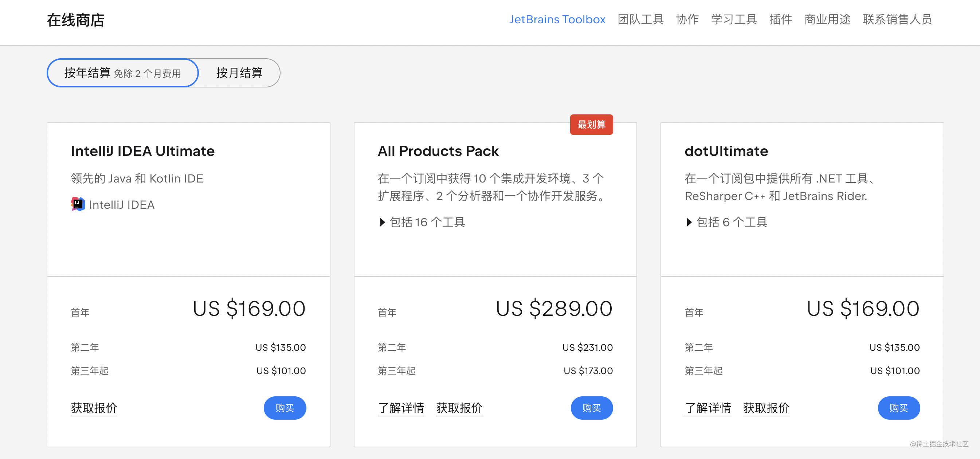Buy All Products Pack via 购买 button
This screenshot has width=980, height=459.
pyautogui.click(x=592, y=408)
